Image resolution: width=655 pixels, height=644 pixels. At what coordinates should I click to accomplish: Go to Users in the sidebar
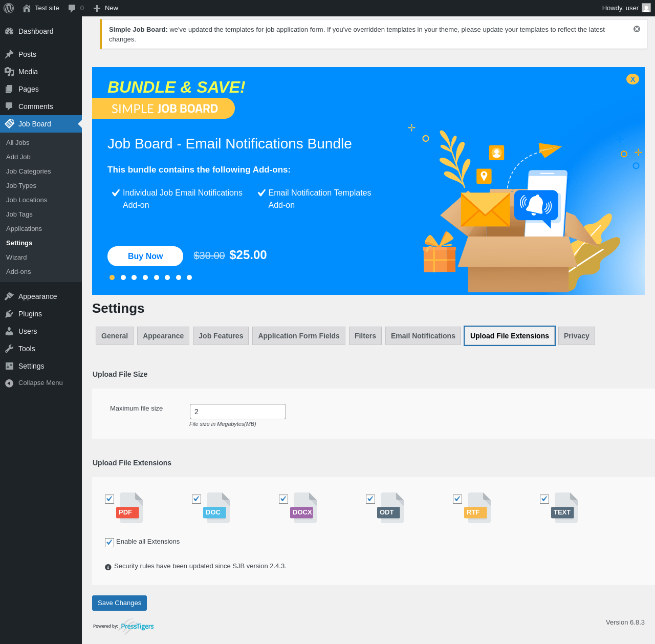coord(41,331)
